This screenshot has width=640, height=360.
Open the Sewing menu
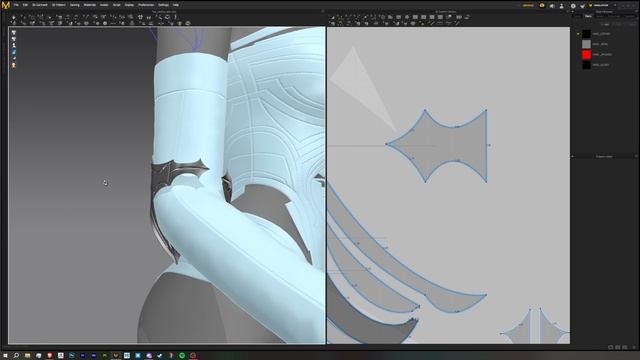[75, 5]
